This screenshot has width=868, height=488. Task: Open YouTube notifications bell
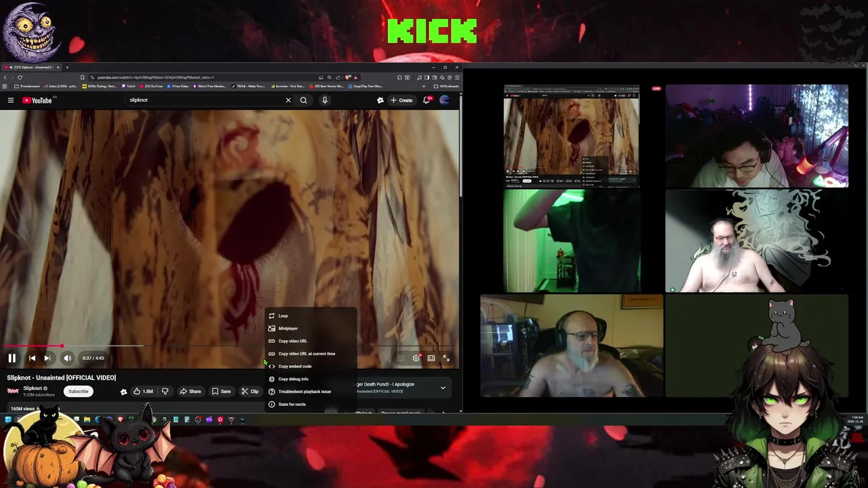point(427,100)
